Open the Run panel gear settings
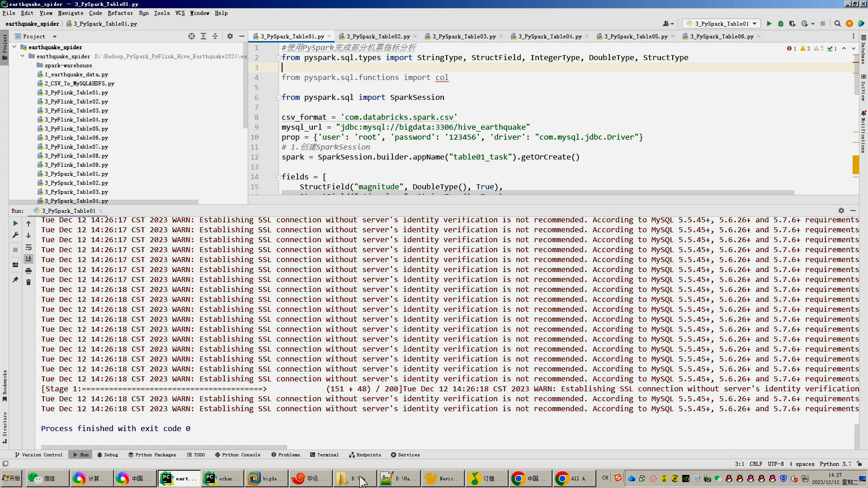 point(841,211)
